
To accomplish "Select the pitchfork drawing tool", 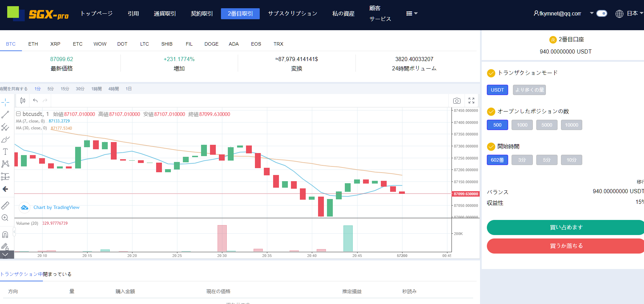I will click(x=5, y=127).
